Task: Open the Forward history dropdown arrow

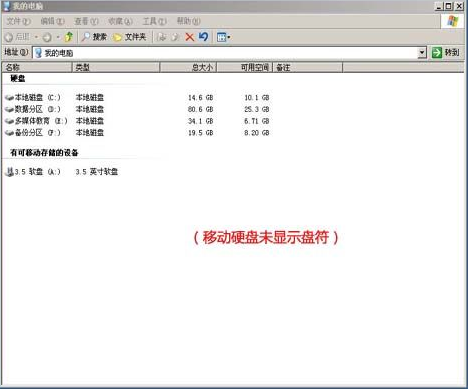Action: point(58,37)
